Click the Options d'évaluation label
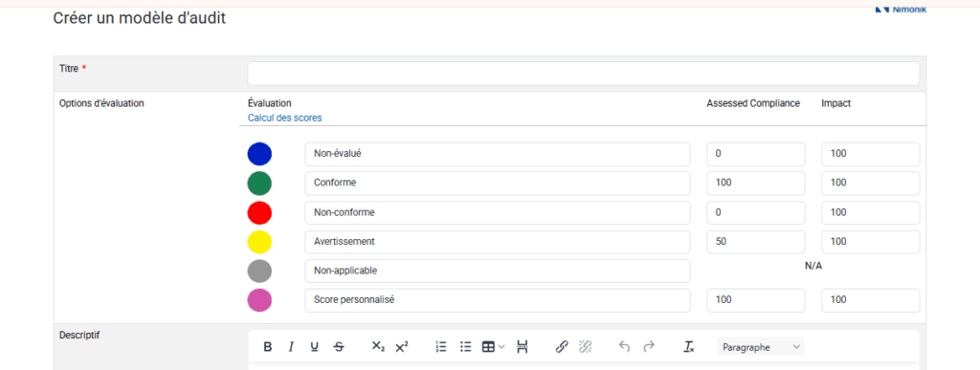980x370 pixels. coord(101,103)
